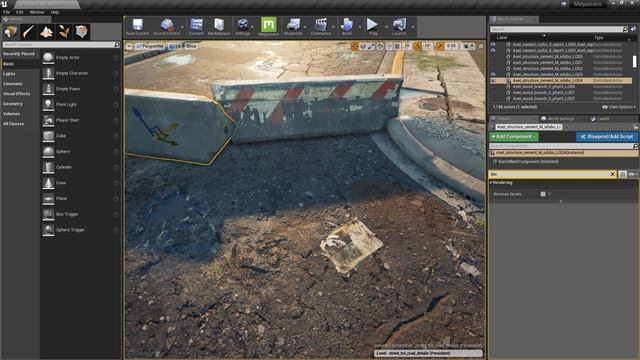This screenshot has height=360, width=640.
Task: Toggle grid snapping in viewport toolbar
Action: pos(397,47)
